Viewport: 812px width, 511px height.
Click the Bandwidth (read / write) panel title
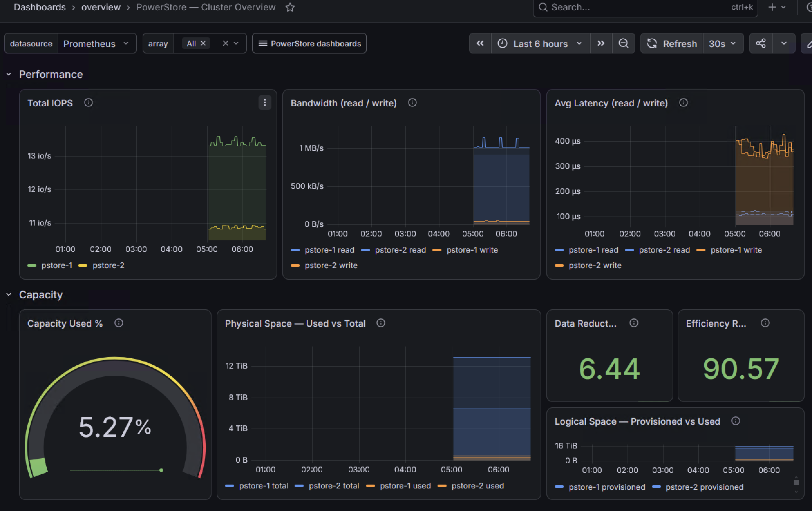pos(344,103)
